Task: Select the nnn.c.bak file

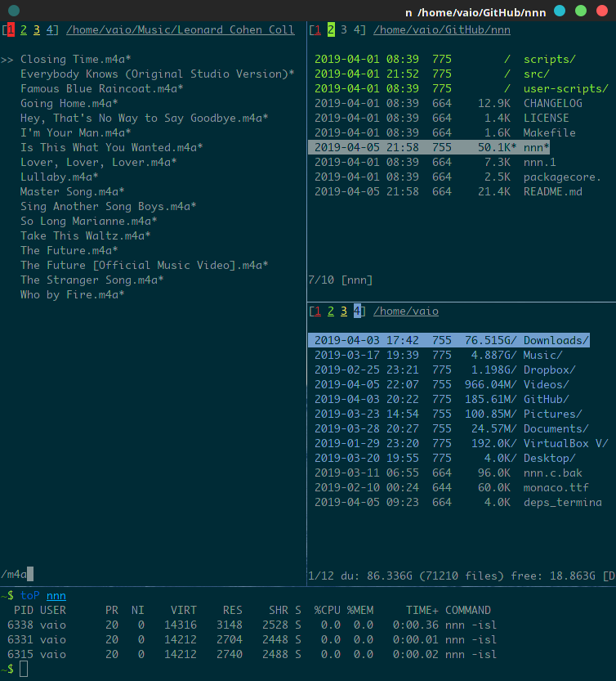Action: click(x=552, y=473)
